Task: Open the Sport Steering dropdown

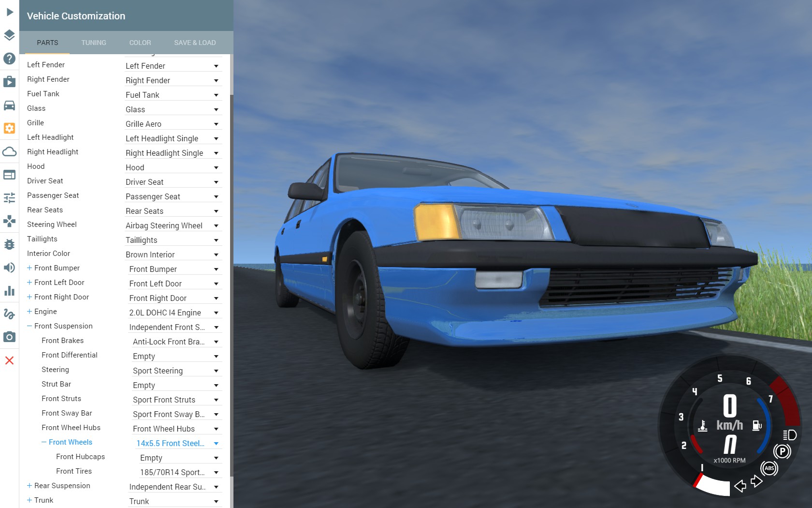Action: tap(177, 371)
